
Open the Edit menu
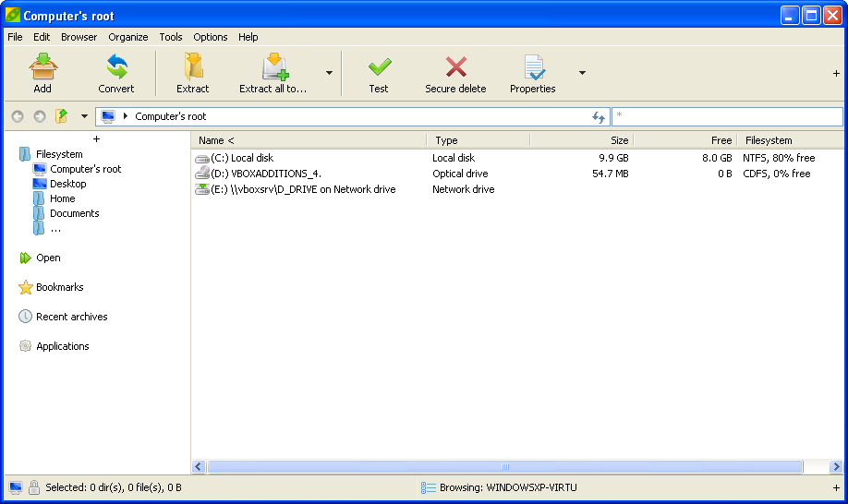[x=42, y=37]
